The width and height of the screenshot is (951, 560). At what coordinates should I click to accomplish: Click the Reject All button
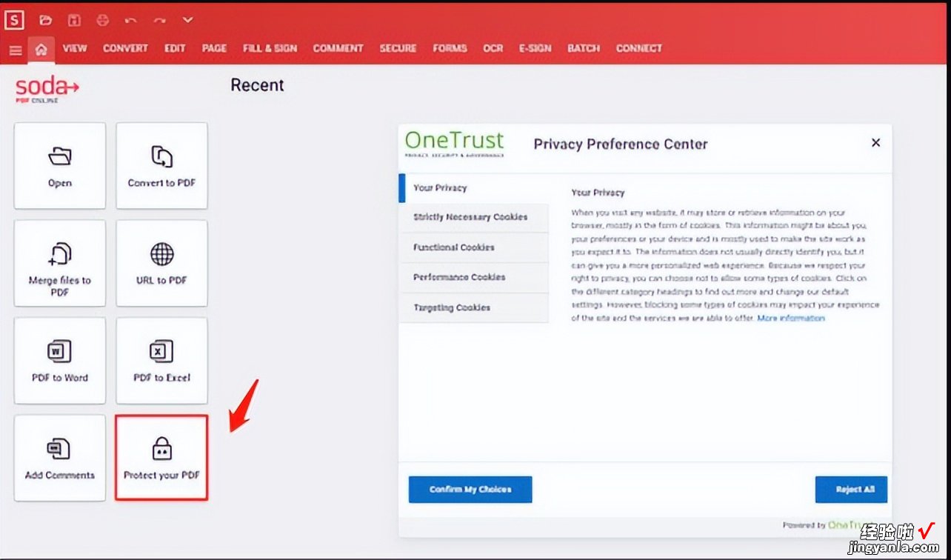[x=851, y=490]
